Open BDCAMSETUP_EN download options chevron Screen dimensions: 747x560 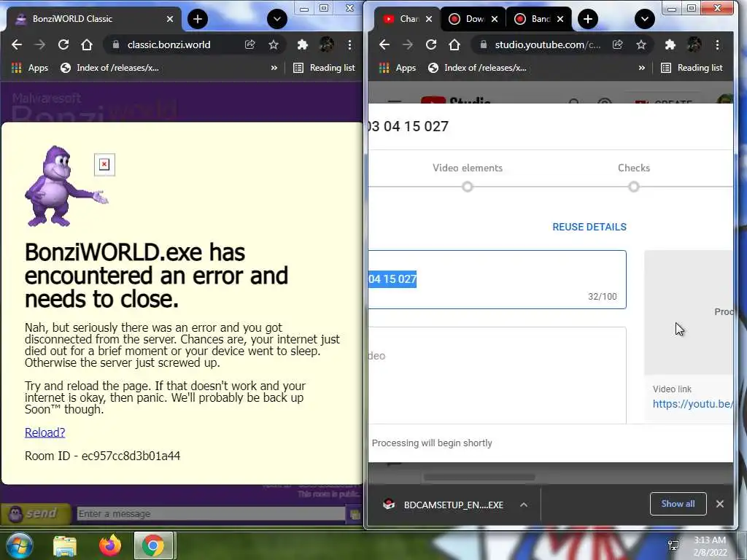click(524, 505)
